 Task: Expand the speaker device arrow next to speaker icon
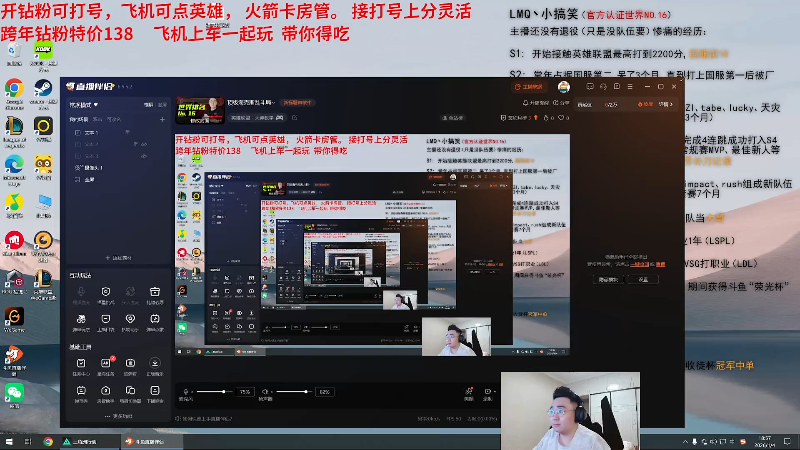click(x=271, y=392)
